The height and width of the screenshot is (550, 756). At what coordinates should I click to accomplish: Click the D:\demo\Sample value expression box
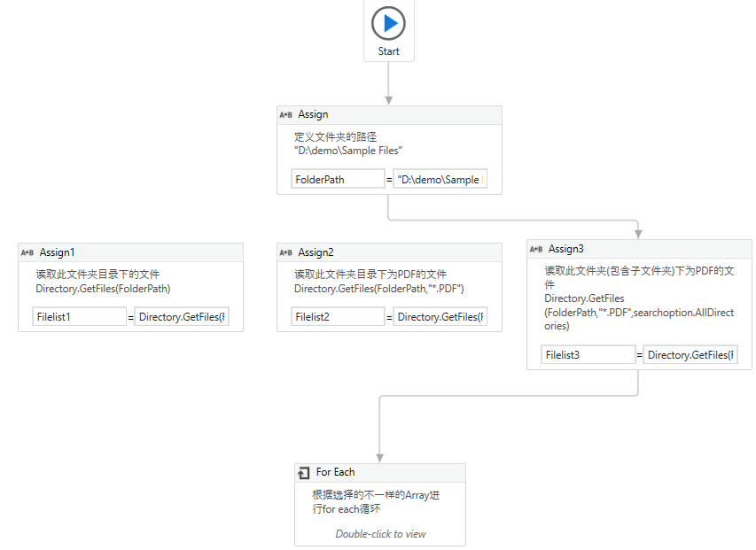tap(440, 178)
